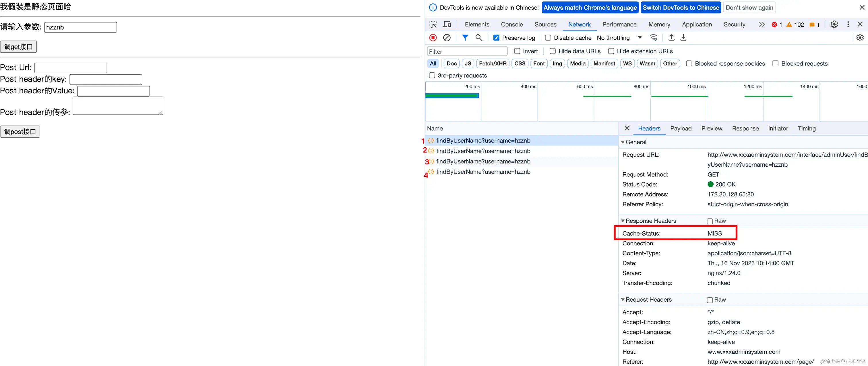Image resolution: width=868 pixels, height=366 pixels.
Task: Open the network search magnifier
Action: click(x=478, y=38)
